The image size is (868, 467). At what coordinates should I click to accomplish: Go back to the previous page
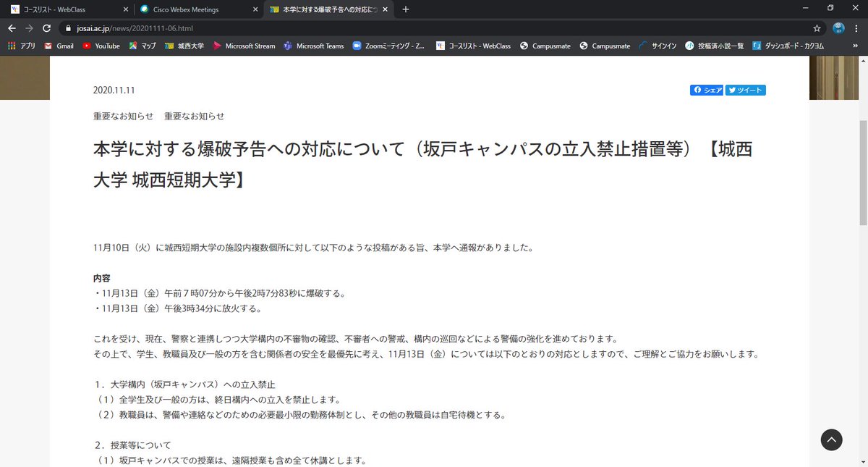(x=12, y=28)
